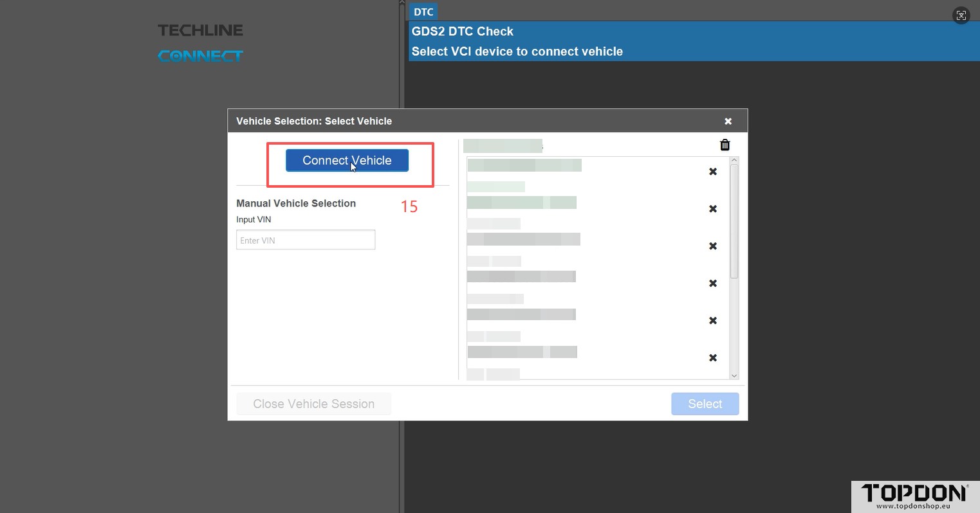Focus the Enter VIN input field

306,240
